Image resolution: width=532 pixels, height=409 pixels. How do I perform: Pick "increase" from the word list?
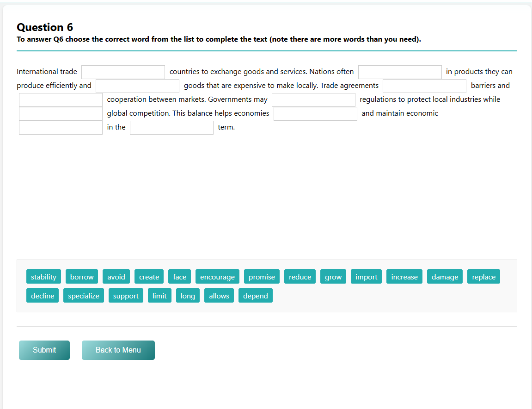tap(404, 276)
